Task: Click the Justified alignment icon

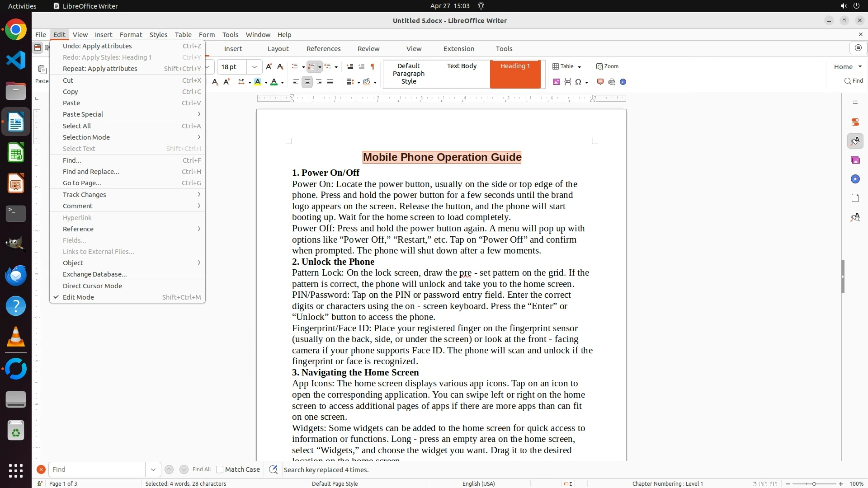Action: tap(330, 82)
